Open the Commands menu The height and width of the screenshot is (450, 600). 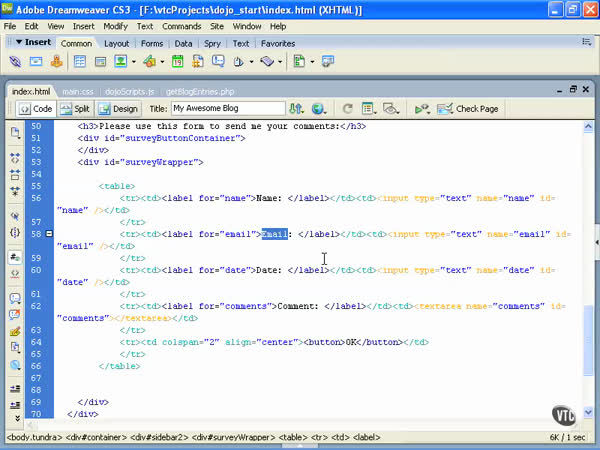pos(182,25)
